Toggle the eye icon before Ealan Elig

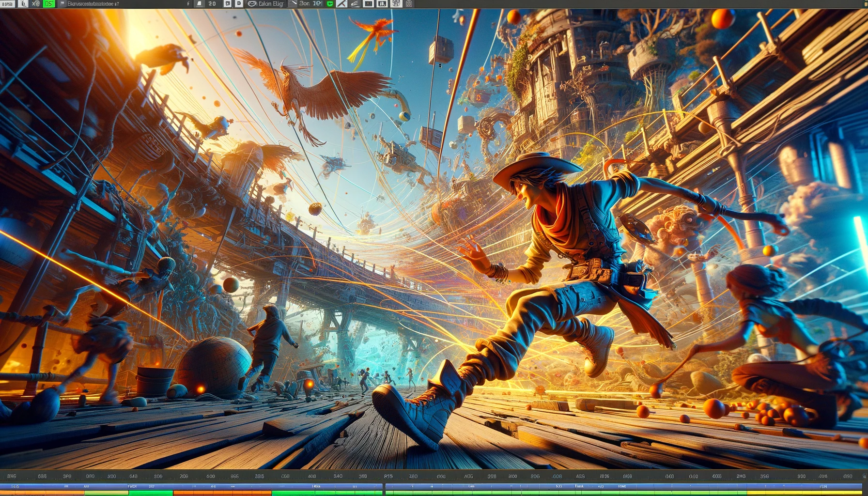[x=252, y=3]
